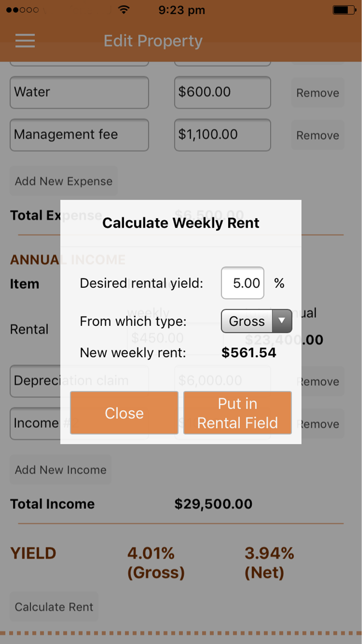Image resolution: width=362 pixels, height=644 pixels.
Task: Edit the Management fee name field
Action: [x=79, y=135]
